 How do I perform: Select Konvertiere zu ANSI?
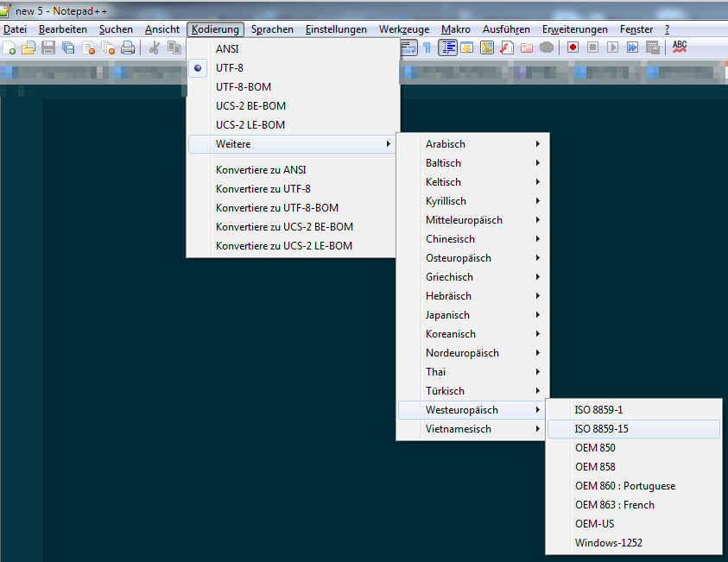point(293,170)
